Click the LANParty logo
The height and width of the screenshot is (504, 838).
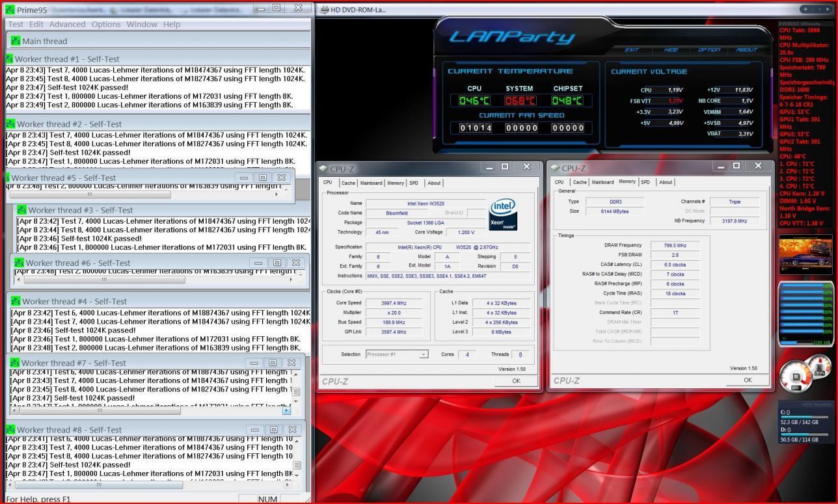(x=513, y=36)
